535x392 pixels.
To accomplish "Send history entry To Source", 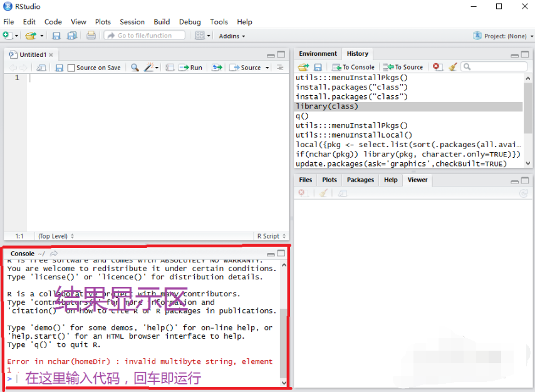I will click(401, 67).
